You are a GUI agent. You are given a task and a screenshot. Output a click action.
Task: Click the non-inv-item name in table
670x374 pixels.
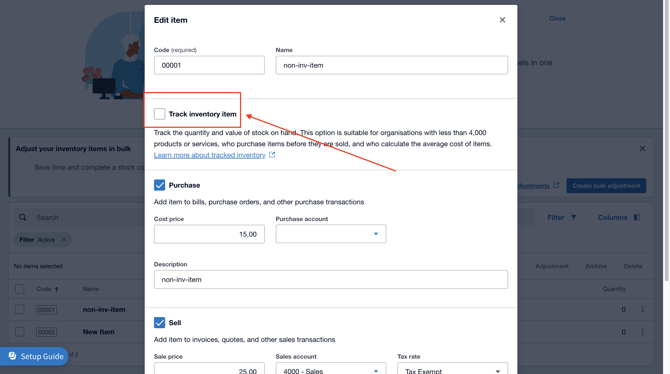[x=104, y=309]
